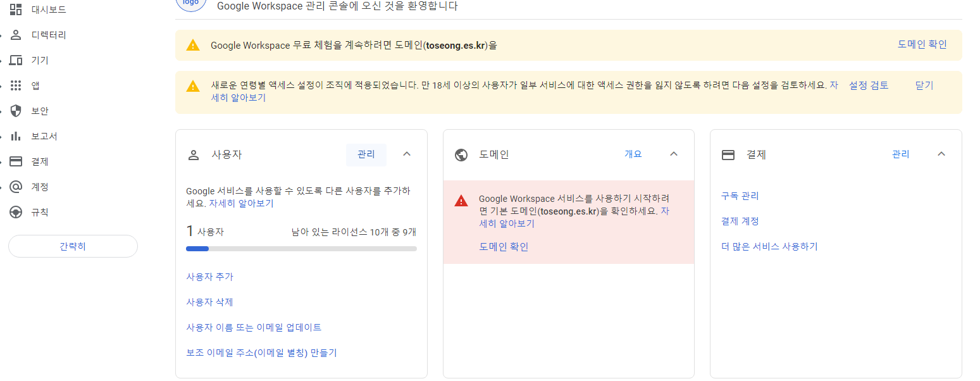
Task: Open 보고서 menu item
Action: click(x=44, y=136)
